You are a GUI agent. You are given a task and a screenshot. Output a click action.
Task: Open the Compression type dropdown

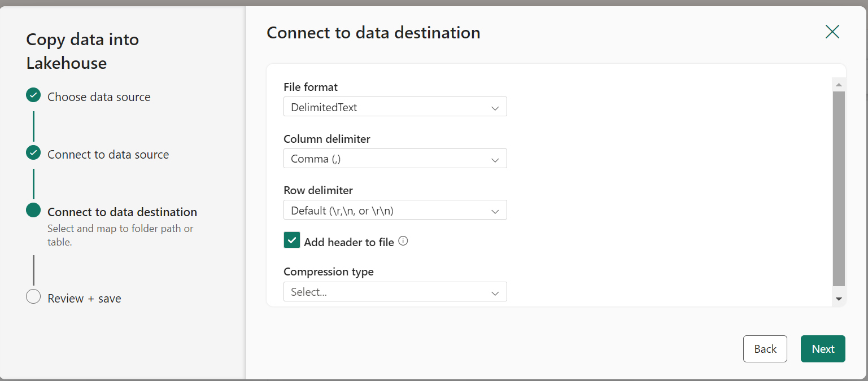click(394, 292)
